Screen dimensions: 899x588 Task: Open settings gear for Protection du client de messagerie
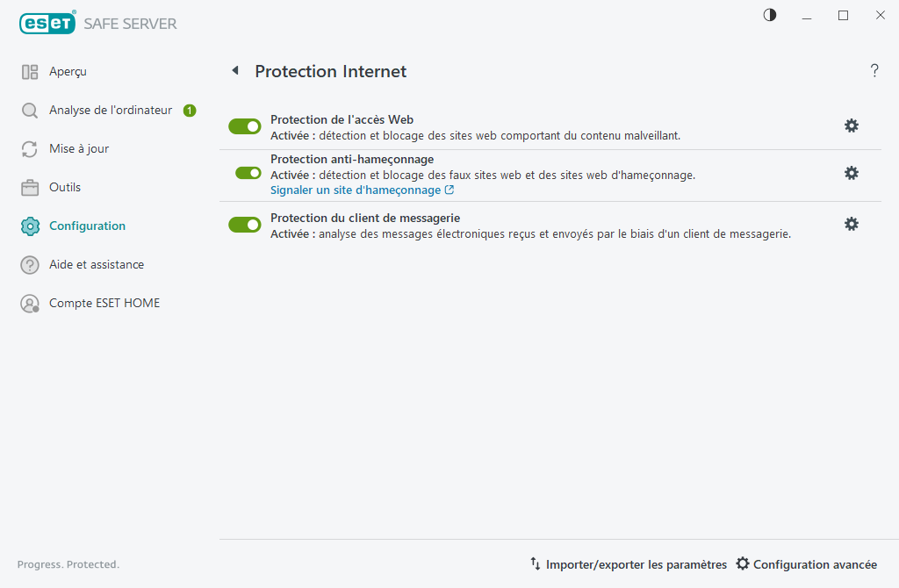851,224
